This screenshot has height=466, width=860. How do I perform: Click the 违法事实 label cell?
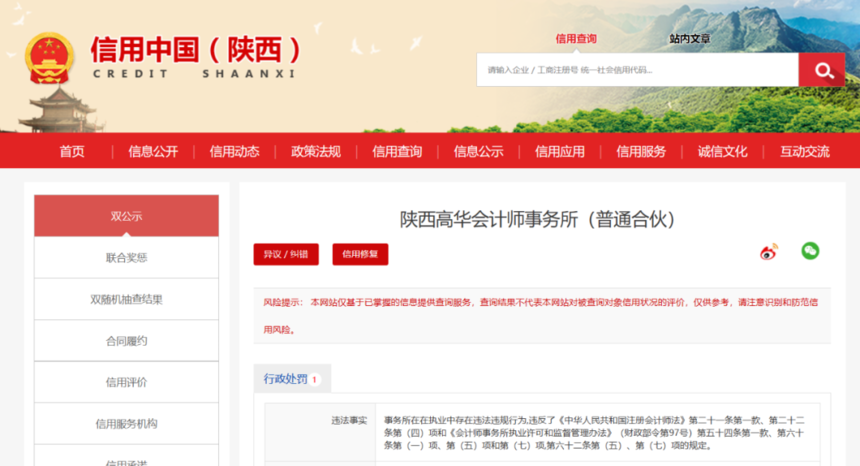pyautogui.click(x=320, y=433)
